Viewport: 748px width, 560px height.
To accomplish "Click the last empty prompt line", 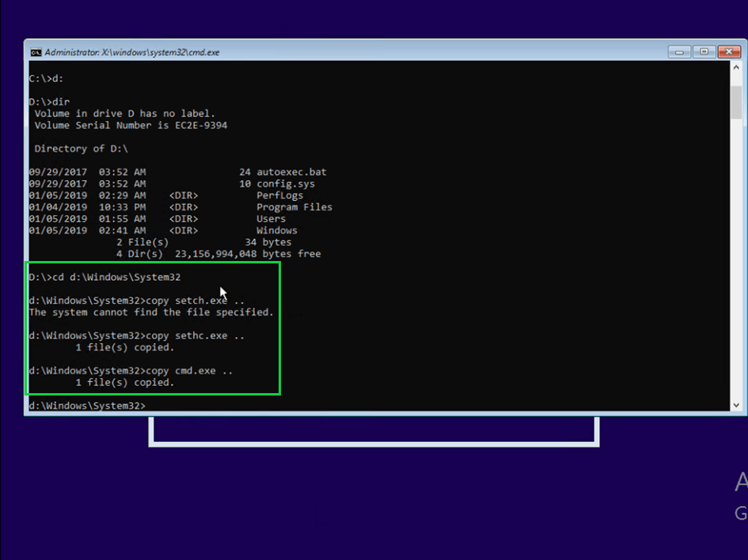I will point(87,406).
